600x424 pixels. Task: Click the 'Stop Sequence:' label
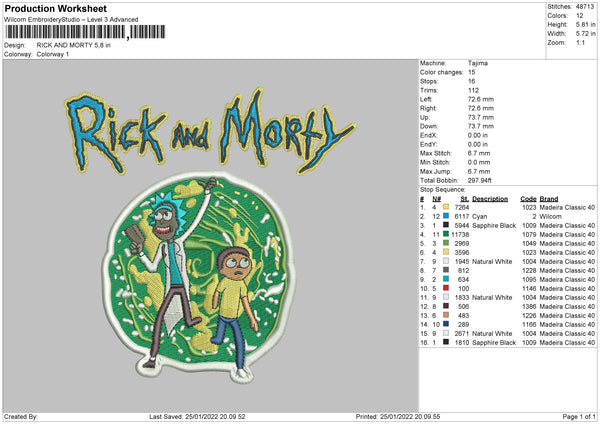coord(442,189)
